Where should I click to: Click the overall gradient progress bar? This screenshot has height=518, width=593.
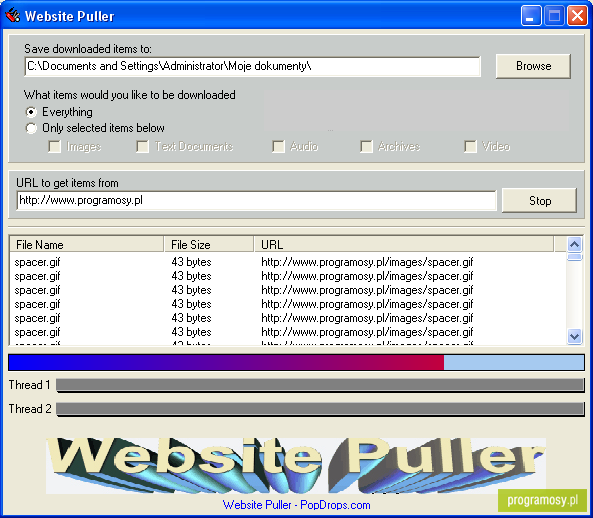coord(296,362)
